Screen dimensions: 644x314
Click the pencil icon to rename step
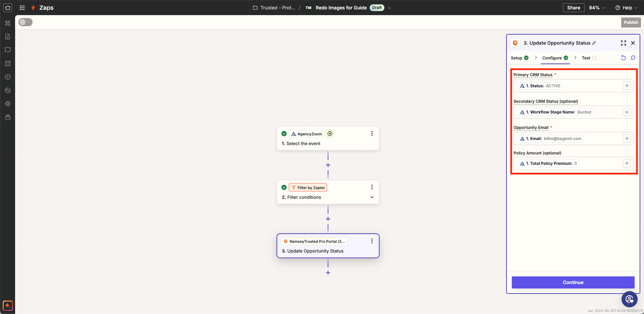594,43
